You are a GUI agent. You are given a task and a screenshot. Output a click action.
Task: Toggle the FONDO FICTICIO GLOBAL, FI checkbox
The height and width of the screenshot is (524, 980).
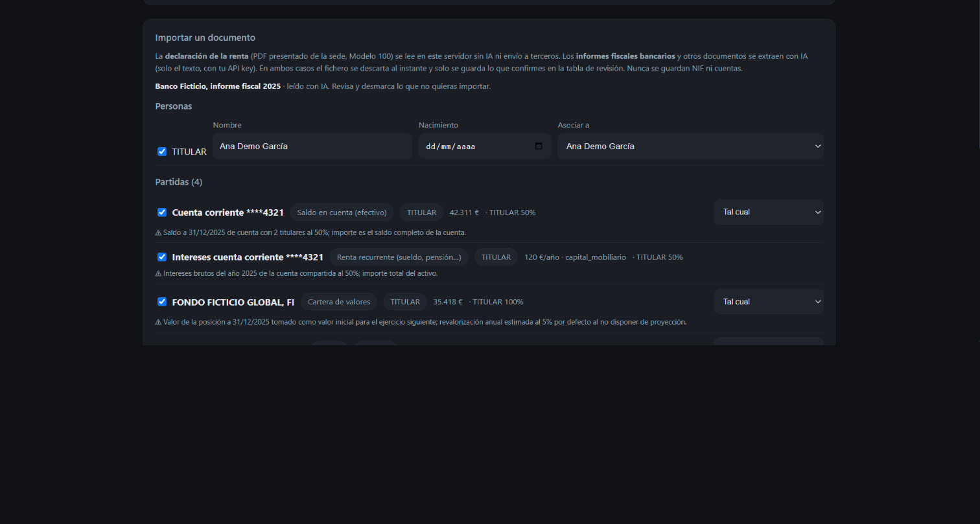pyautogui.click(x=162, y=301)
